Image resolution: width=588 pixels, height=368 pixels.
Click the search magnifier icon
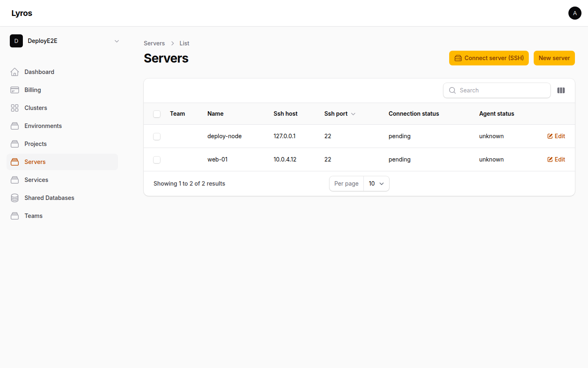click(x=452, y=90)
